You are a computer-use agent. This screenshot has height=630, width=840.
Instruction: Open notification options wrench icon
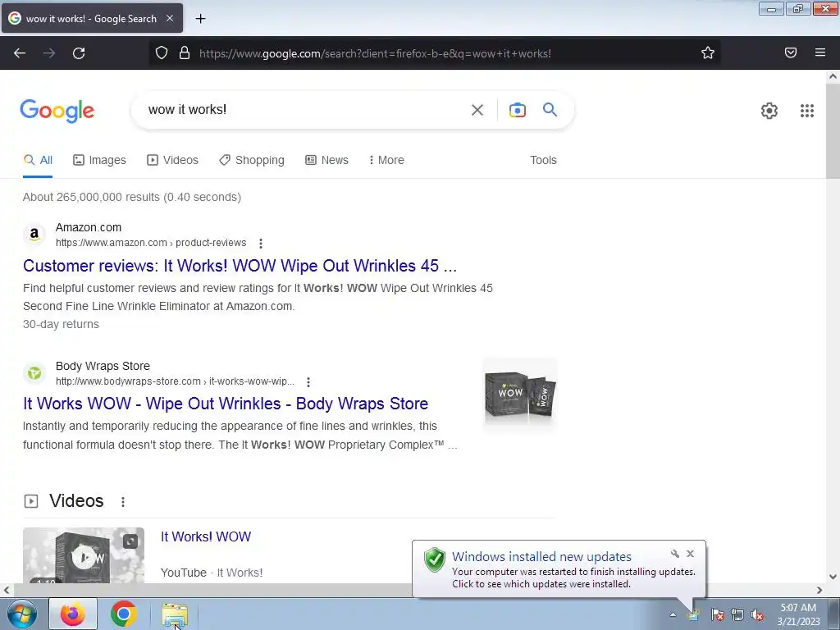click(x=675, y=554)
